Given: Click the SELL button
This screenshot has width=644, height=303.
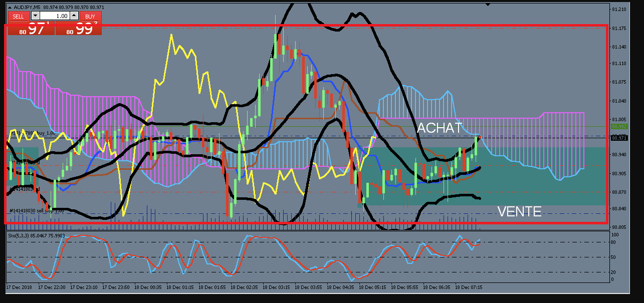Looking at the screenshot, I should coord(19,16).
